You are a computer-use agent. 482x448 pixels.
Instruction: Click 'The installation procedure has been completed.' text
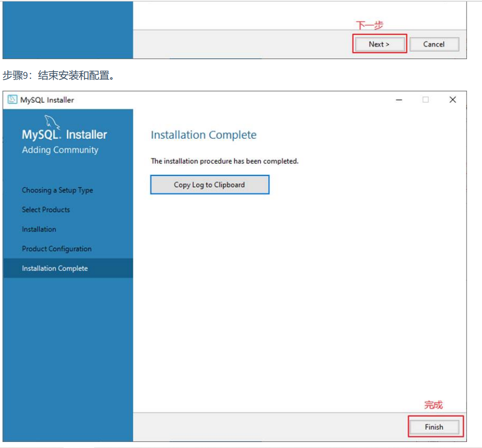coord(224,161)
